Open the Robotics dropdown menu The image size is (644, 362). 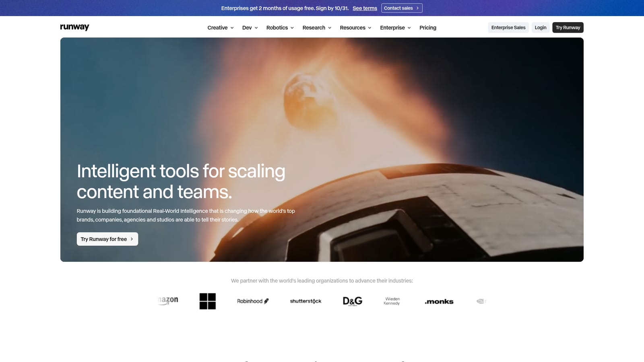(x=280, y=28)
